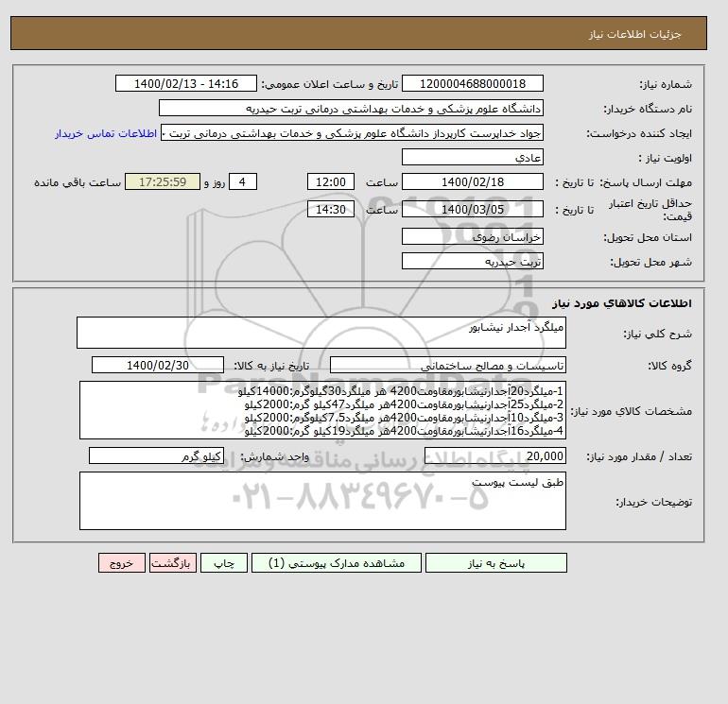Viewport: 728px width, 704px height.
Task: Click the بازگشت back button
Action: [173, 563]
